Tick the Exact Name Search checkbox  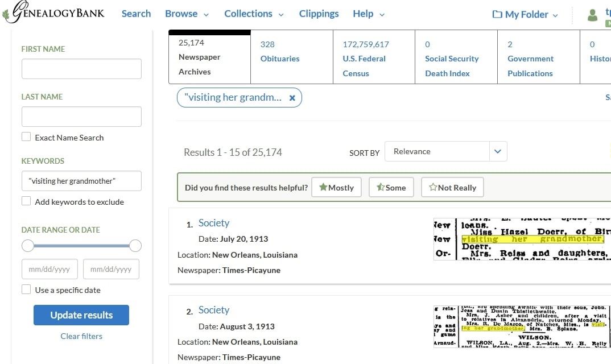26,137
